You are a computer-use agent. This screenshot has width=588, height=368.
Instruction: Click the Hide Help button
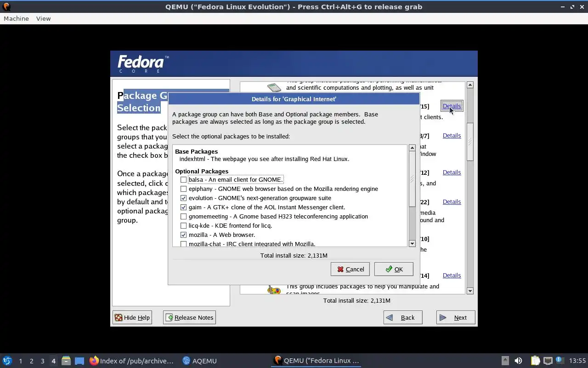coord(132,317)
